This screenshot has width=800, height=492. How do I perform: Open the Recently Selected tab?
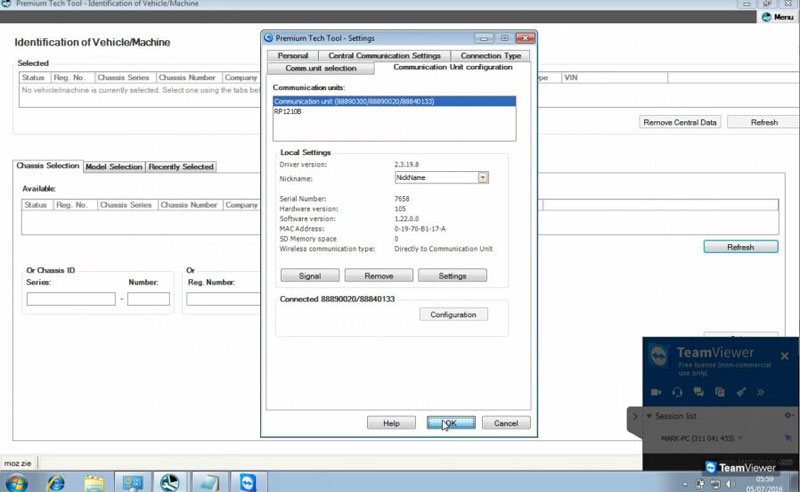pos(181,167)
